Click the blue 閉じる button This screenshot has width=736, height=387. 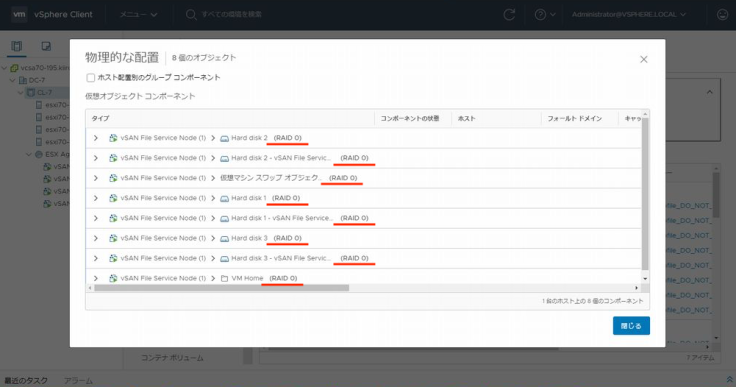tap(631, 325)
